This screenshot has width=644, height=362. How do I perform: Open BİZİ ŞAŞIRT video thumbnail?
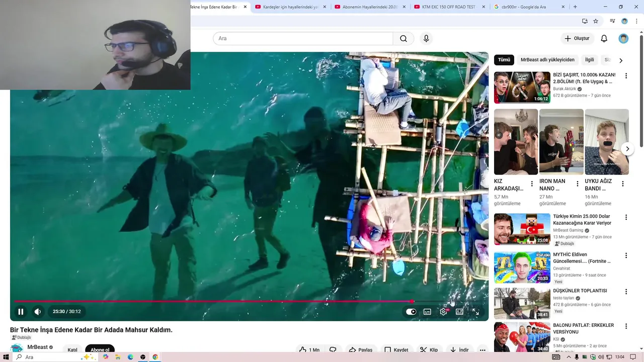pyautogui.click(x=522, y=87)
